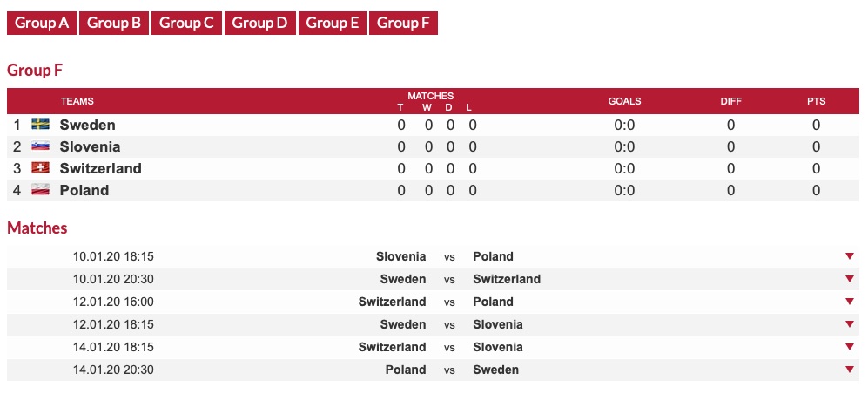Click the 14.01.20 20:30 match row
This screenshot has width=868, height=394.
pyautogui.click(x=433, y=370)
